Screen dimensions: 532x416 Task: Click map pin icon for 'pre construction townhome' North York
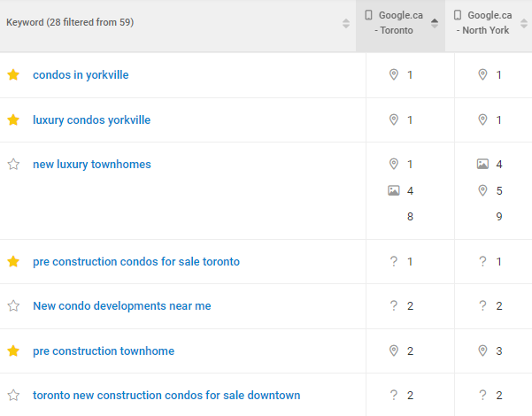pyautogui.click(x=482, y=351)
